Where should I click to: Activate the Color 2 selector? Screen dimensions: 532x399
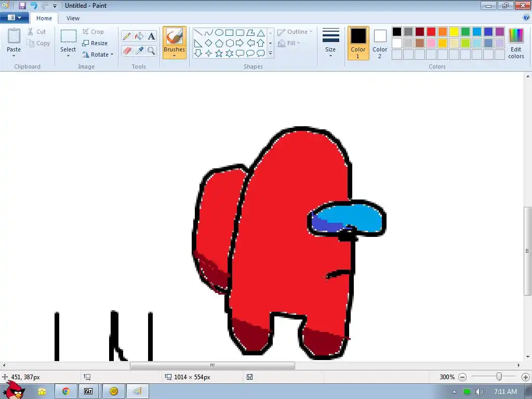tap(380, 43)
